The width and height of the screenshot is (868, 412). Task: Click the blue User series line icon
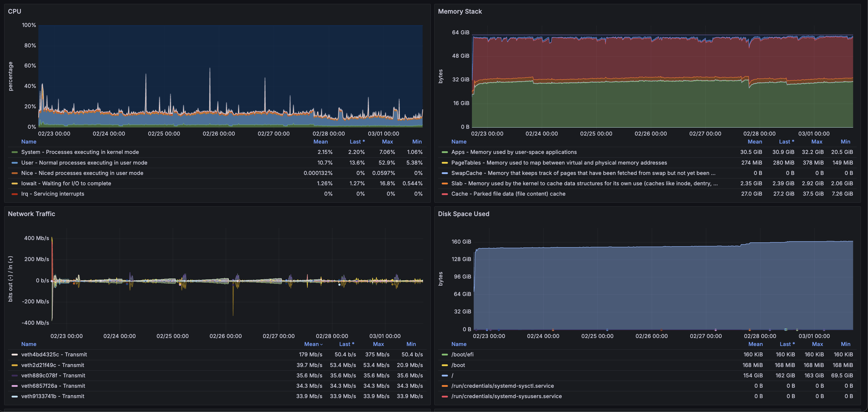[x=15, y=162]
